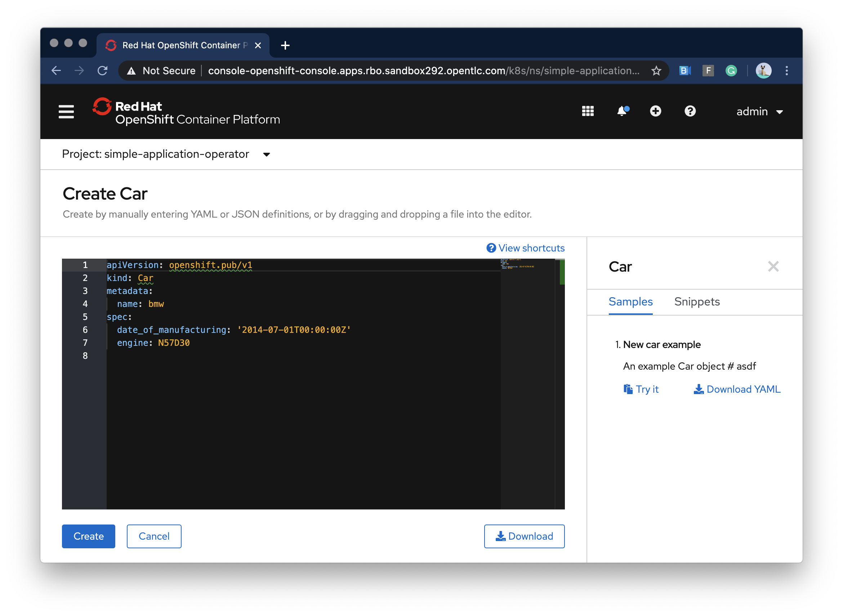This screenshot has height=616, width=843.
Task: Click the notifications bell icon
Action: 622,111
